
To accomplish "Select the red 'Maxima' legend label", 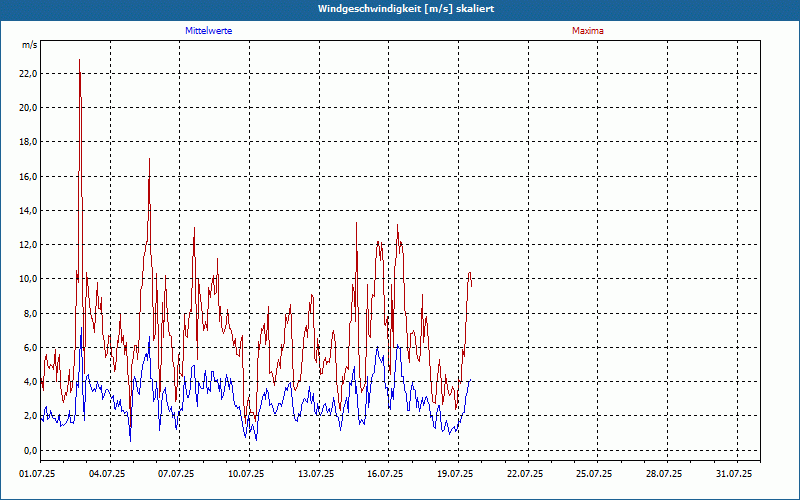I will pos(588,31).
